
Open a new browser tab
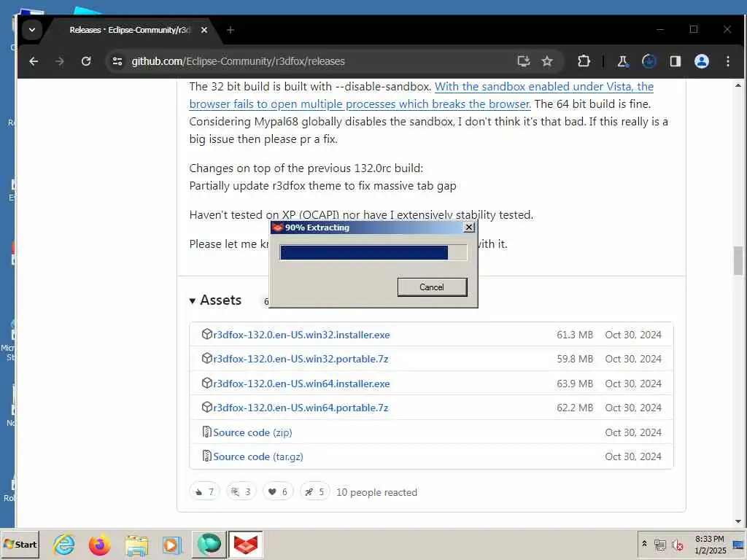click(231, 30)
